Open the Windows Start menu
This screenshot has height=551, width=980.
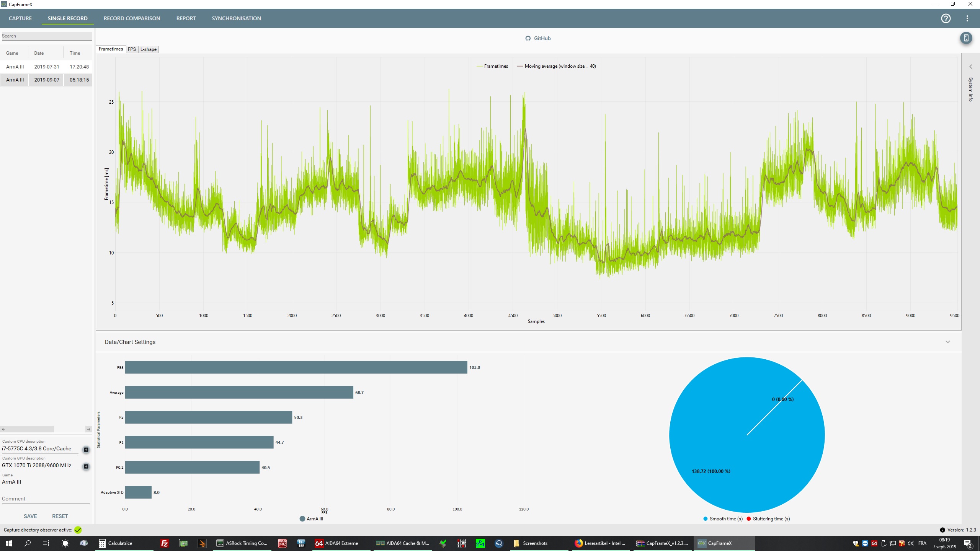pos(9,543)
